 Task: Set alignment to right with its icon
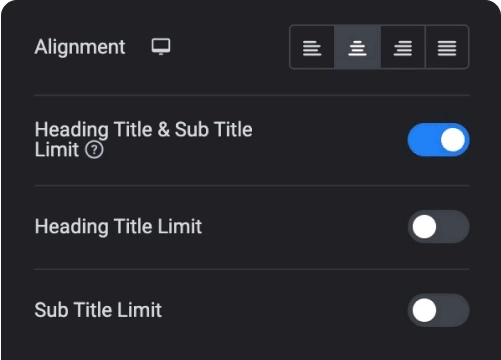pos(403,47)
